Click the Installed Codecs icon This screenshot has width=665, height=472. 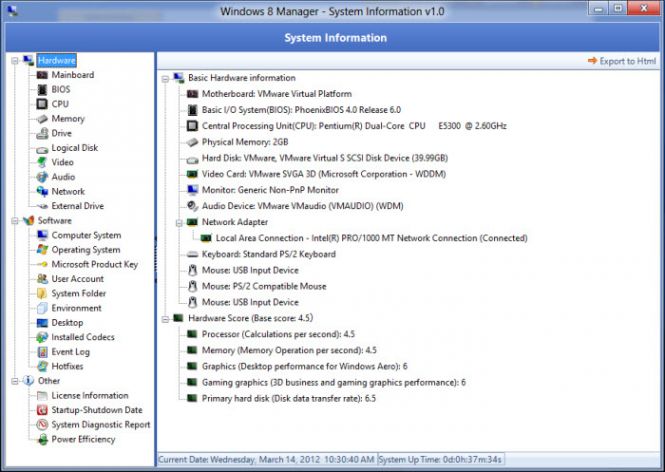(x=42, y=337)
